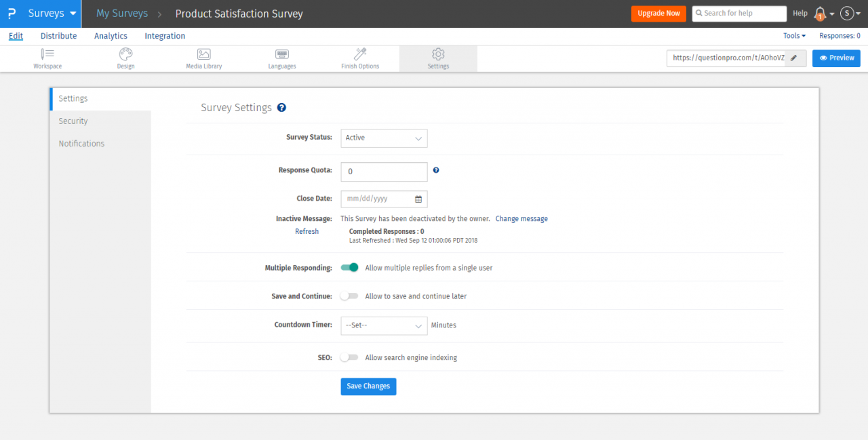The image size is (868, 440).
Task: Click the notification bell in the header
Action: coord(821,13)
